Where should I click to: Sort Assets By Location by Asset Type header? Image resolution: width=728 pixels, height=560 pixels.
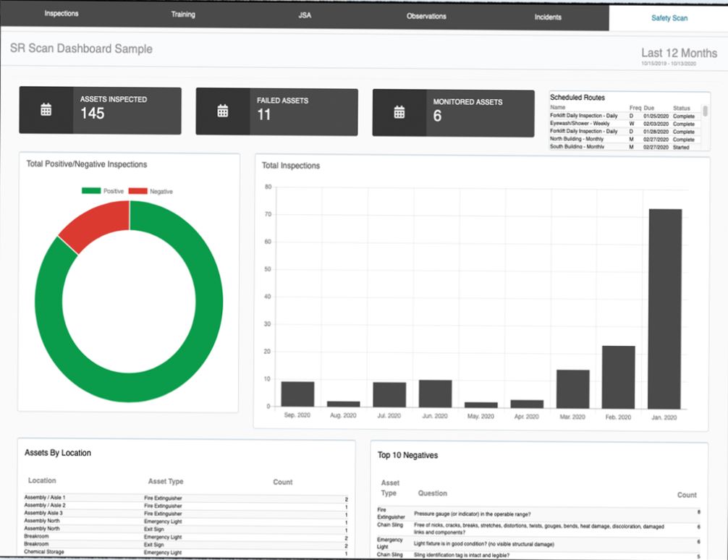tap(166, 482)
